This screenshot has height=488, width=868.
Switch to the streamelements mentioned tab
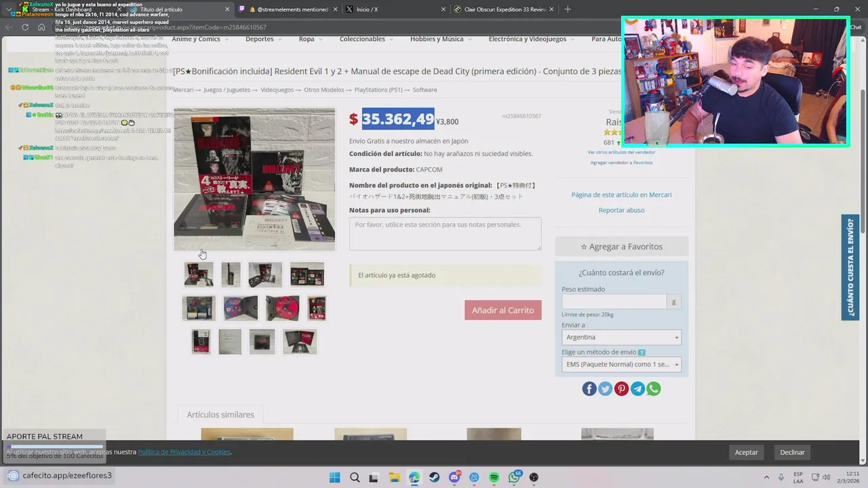[x=288, y=9]
